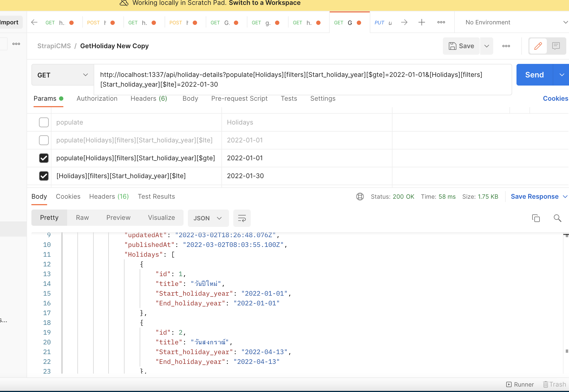Switch to the Authorization tab

click(x=97, y=99)
